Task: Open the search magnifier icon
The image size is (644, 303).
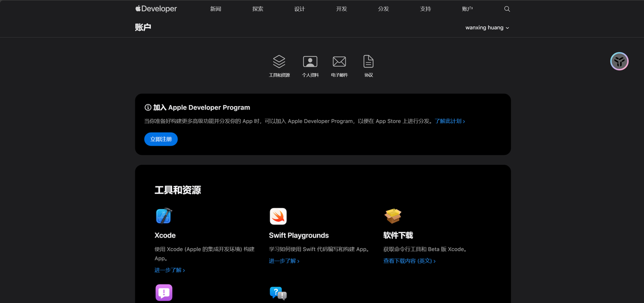Action: (x=507, y=9)
